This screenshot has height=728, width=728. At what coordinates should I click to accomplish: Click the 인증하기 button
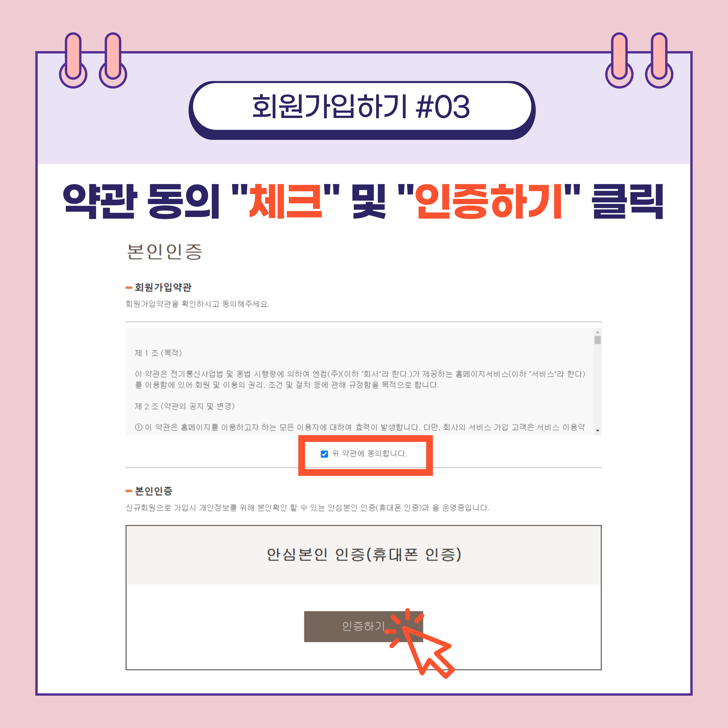pos(363,626)
